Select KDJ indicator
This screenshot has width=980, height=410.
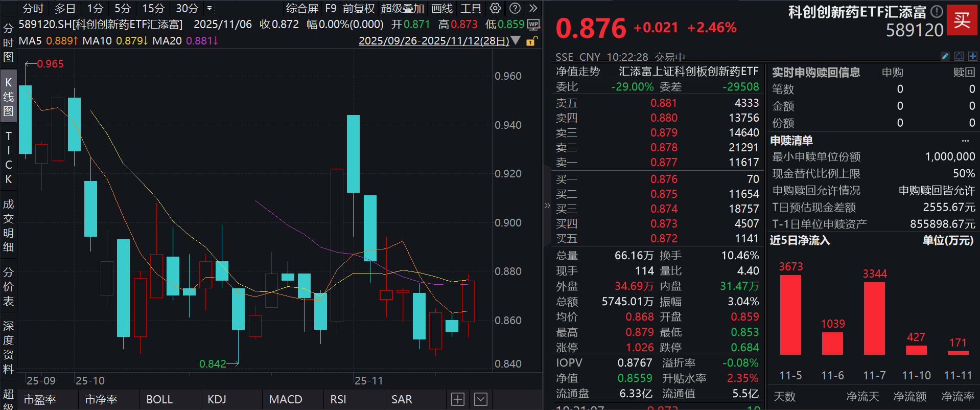[x=217, y=399]
